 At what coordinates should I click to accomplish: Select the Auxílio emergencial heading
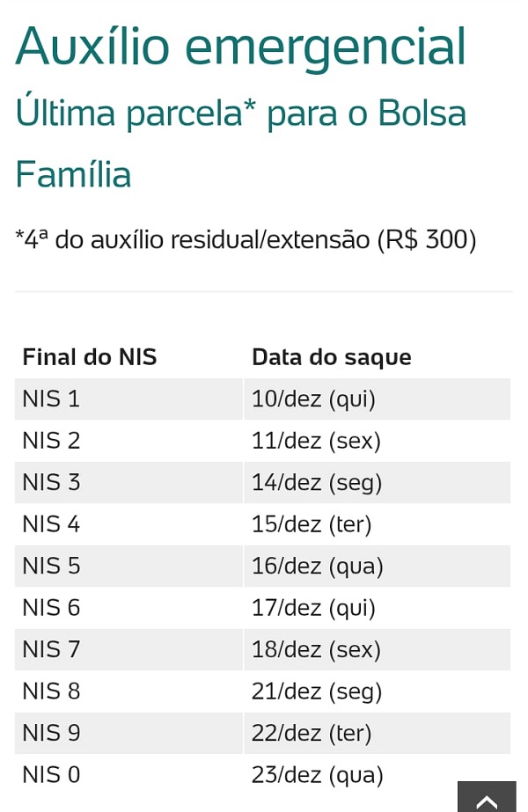coord(241,48)
